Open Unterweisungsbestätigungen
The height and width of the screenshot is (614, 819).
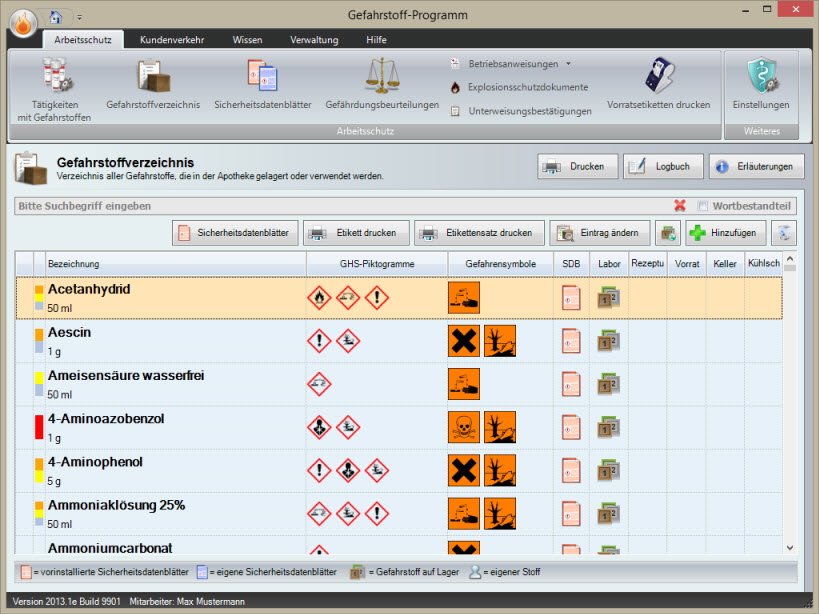coord(522,111)
